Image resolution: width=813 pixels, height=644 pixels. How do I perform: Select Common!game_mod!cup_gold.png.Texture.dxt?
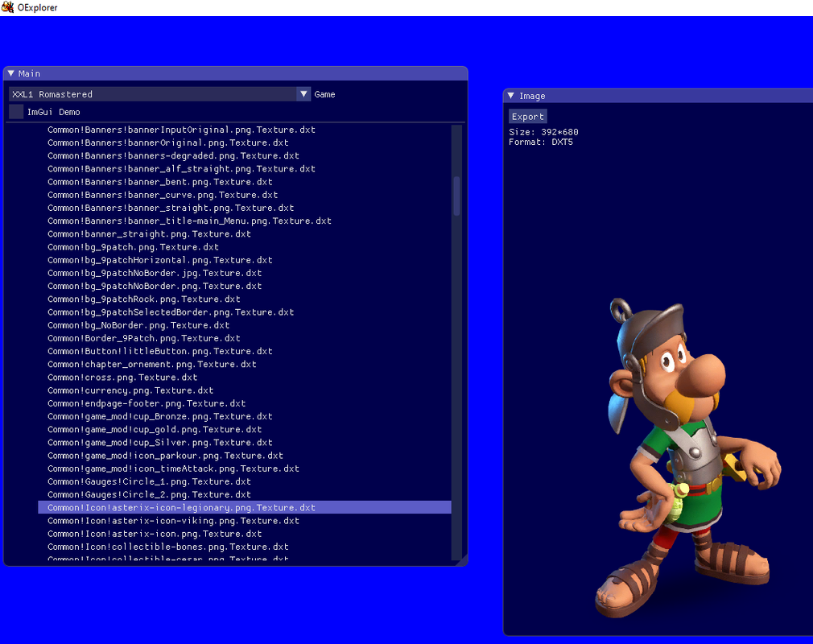click(244, 429)
